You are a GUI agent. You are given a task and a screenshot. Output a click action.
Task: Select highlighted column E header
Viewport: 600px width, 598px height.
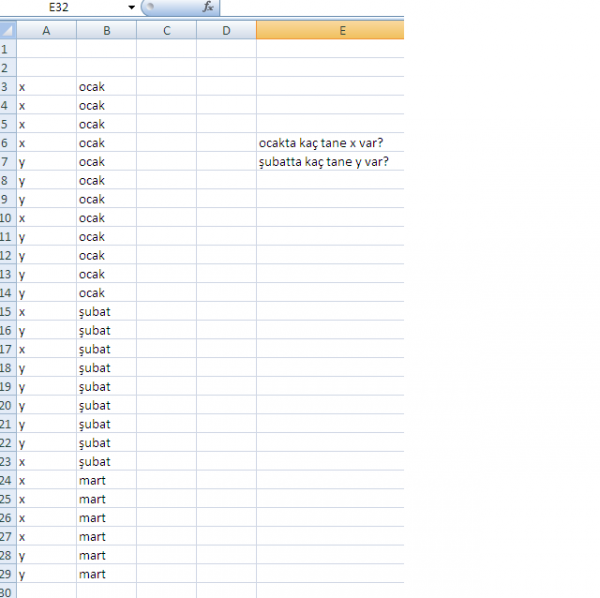tap(330, 30)
